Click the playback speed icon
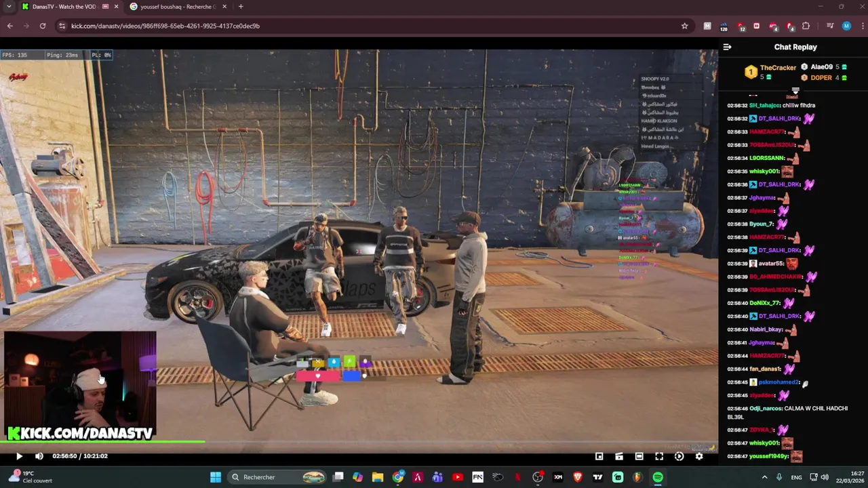Viewport: 868px width, 488px height. point(679,456)
